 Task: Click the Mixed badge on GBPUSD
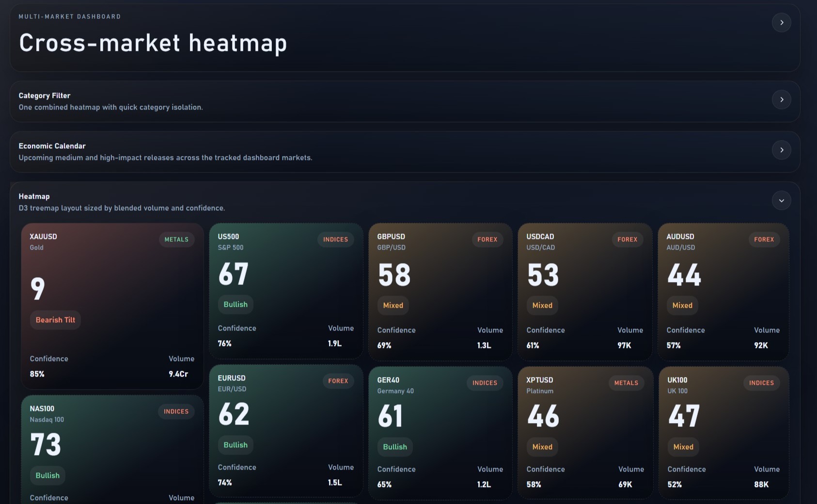(393, 305)
